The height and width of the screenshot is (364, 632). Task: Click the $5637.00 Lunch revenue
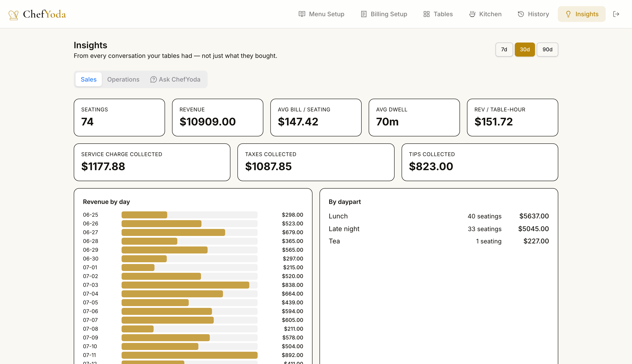click(x=534, y=216)
